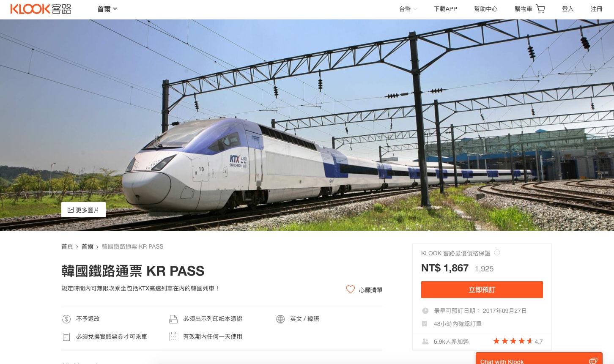The height and width of the screenshot is (364, 614).
Task: Click the 48-hour confirmation check icon
Action: click(425, 324)
